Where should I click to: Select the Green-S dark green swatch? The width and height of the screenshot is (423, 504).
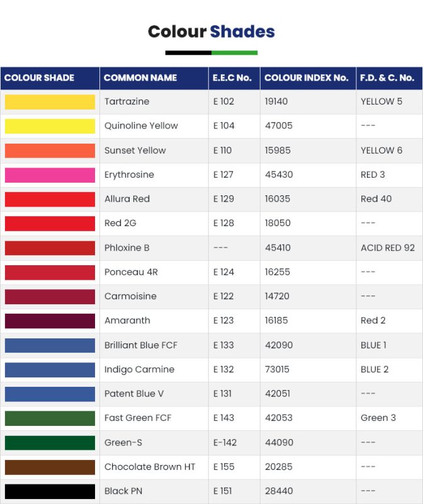pos(50,442)
